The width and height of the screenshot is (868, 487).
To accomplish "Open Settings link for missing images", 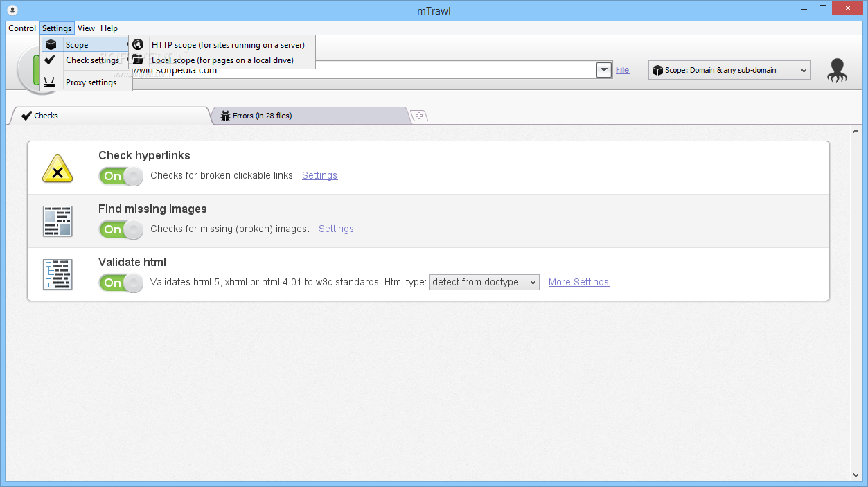I will pos(336,229).
